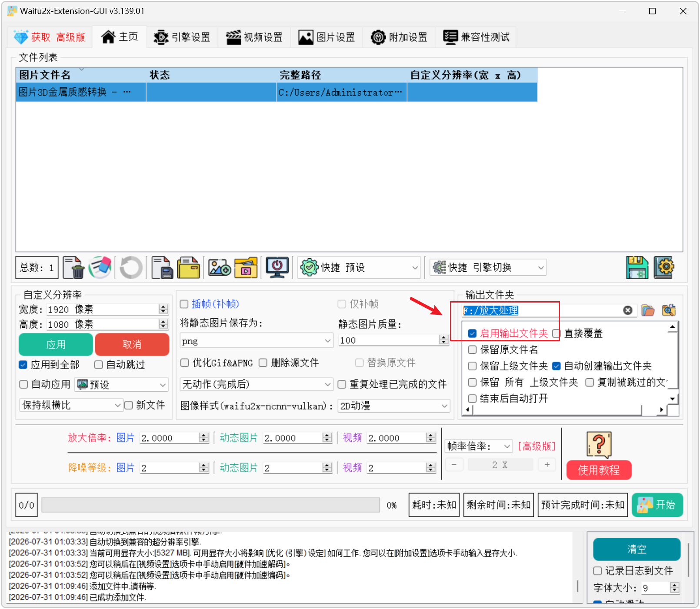Click the yellow folder icon in the file toolbar
This screenshot has height=609, width=700.
tap(188, 267)
